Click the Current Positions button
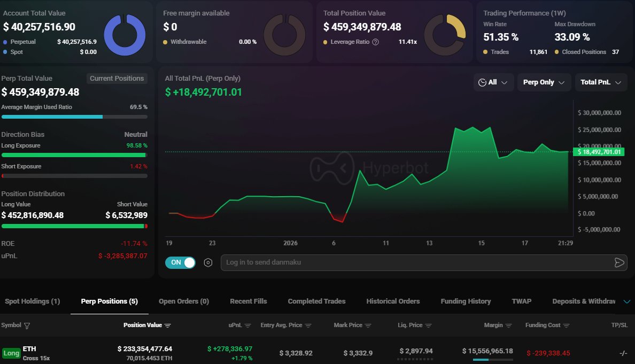Screen dimensions: 635x364 tap(117, 78)
